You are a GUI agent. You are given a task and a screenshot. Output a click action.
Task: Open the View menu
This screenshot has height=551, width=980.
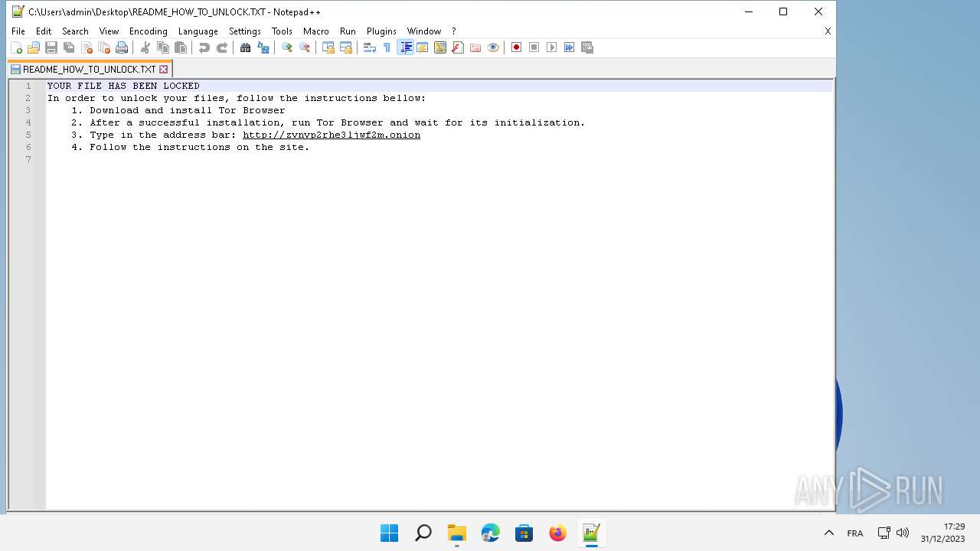(109, 31)
